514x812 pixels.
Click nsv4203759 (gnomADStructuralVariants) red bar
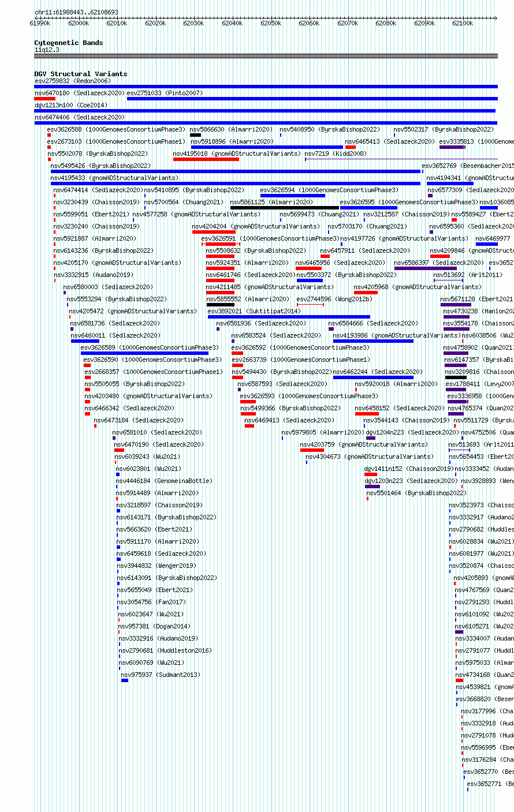pyautogui.click(x=312, y=450)
